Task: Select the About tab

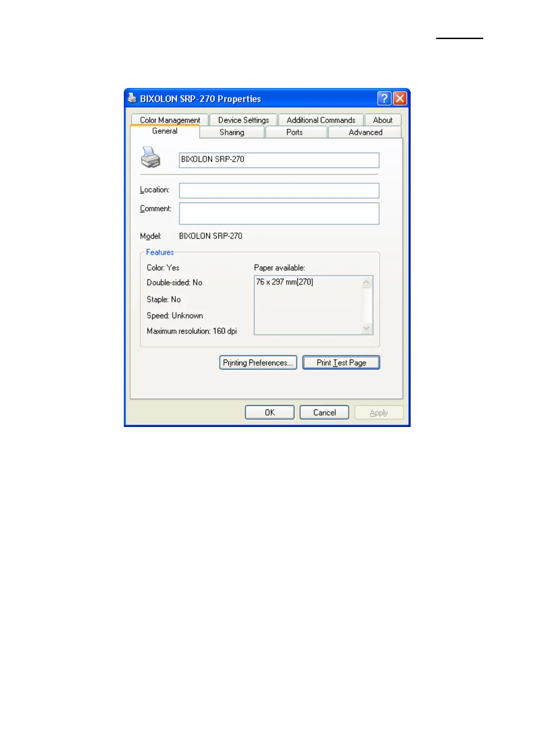Action: [x=383, y=120]
